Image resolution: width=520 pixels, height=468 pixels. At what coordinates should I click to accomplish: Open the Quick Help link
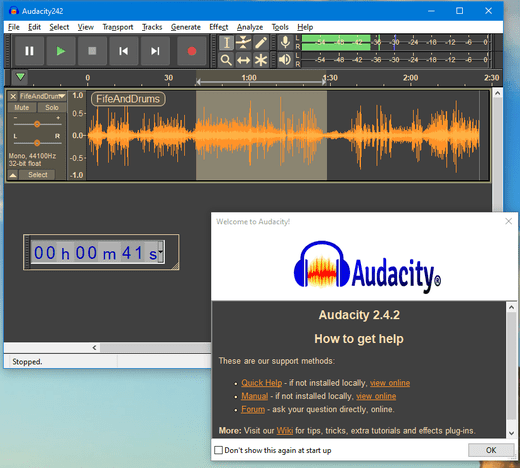[262, 383]
